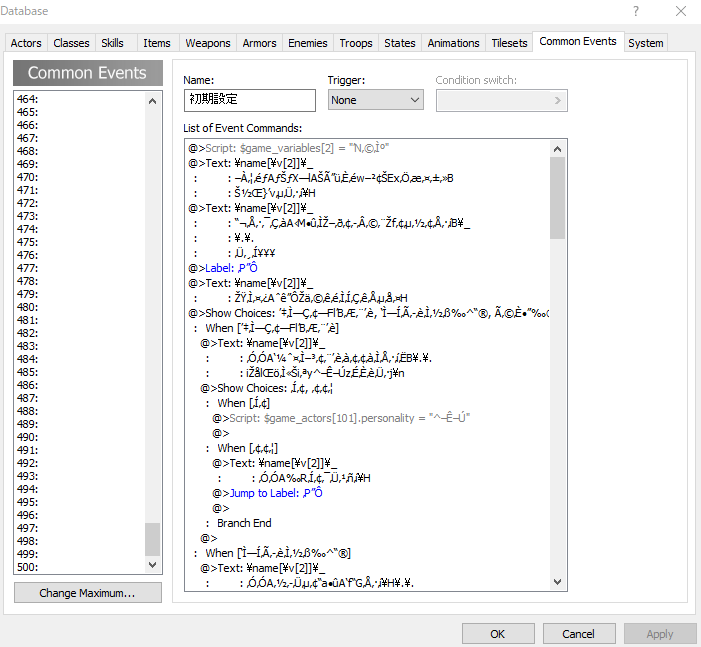Switch to the Tilesets tab

coord(509,43)
